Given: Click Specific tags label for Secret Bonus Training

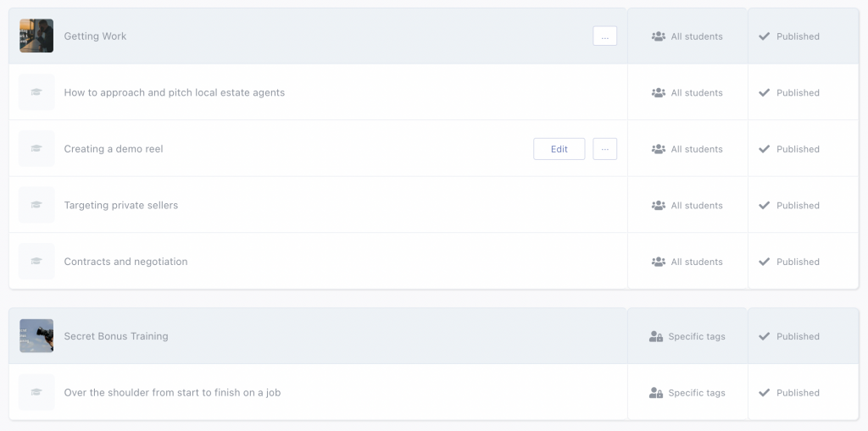Looking at the screenshot, I should coord(697,336).
